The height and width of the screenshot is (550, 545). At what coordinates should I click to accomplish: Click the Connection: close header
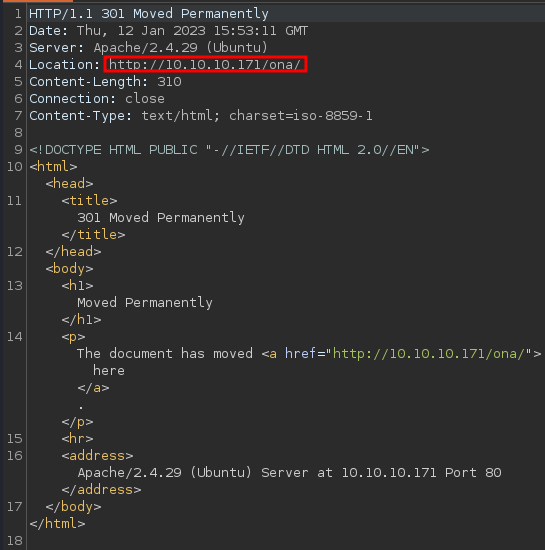(x=97, y=99)
